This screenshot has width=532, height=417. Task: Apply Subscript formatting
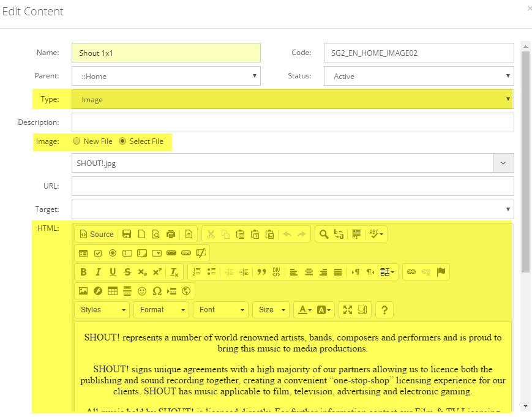(x=143, y=272)
